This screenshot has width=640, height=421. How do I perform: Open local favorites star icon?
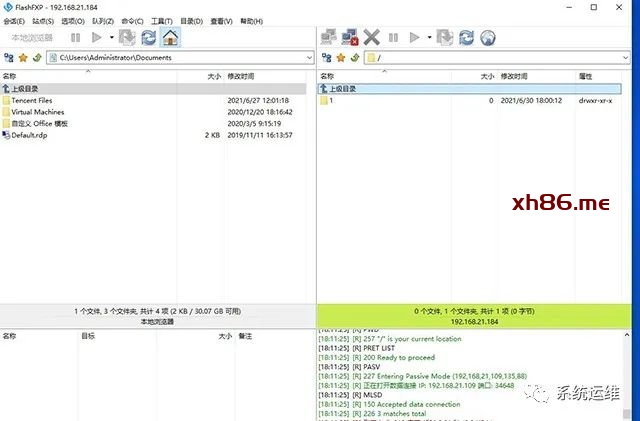22,58
